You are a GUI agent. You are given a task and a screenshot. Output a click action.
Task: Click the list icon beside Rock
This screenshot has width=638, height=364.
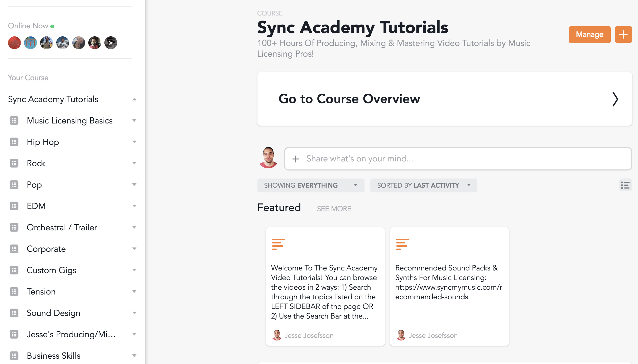click(14, 163)
